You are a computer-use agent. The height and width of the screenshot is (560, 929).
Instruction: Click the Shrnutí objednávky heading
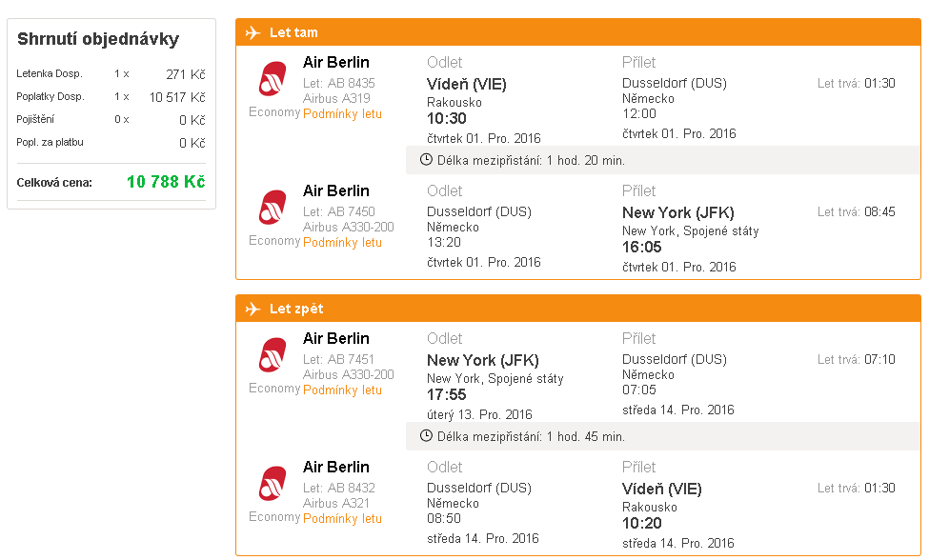click(x=98, y=39)
